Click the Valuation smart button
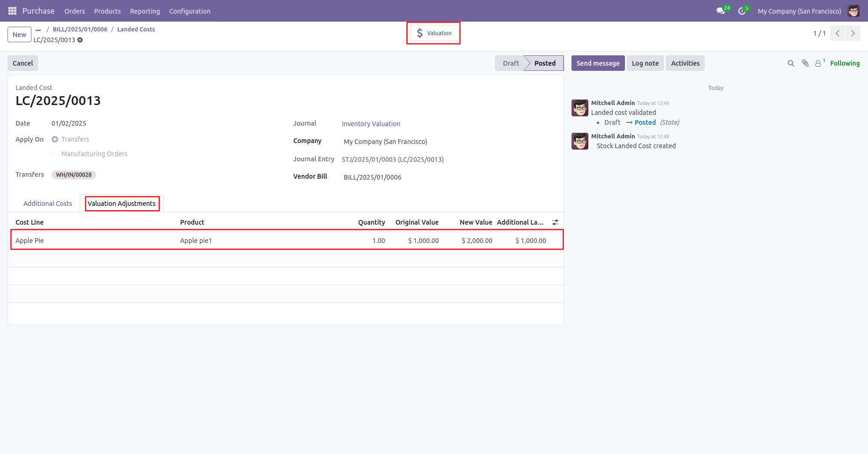 click(x=434, y=33)
